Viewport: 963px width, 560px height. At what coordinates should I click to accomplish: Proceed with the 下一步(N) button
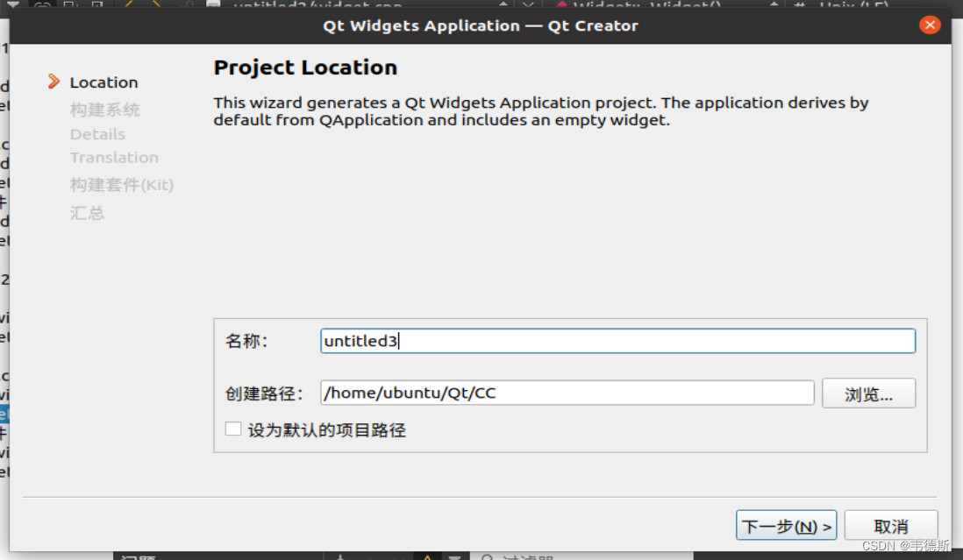(x=786, y=526)
